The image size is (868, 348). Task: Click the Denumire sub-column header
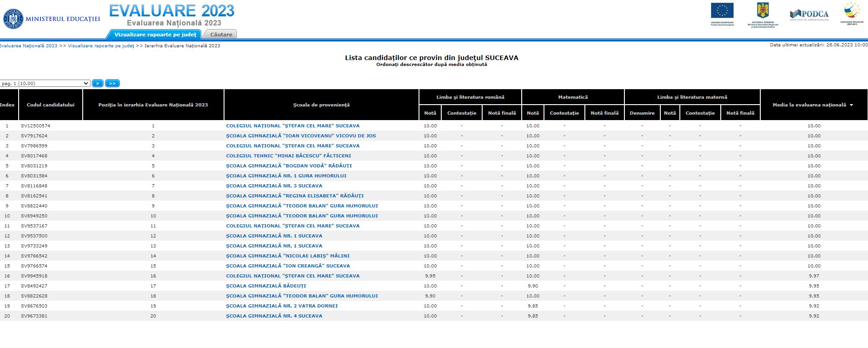pyautogui.click(x=642, y=113)
